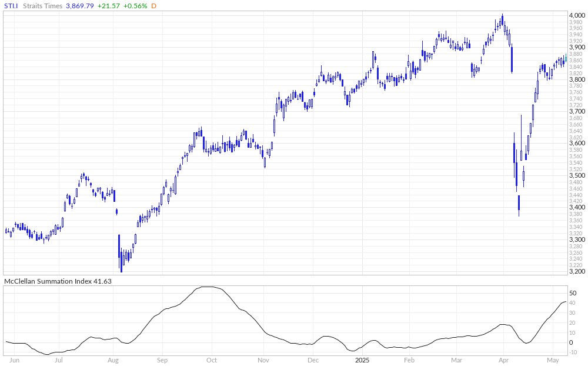
Task: Click the 3,700 price axis label
Action: [x=577, y=111]
